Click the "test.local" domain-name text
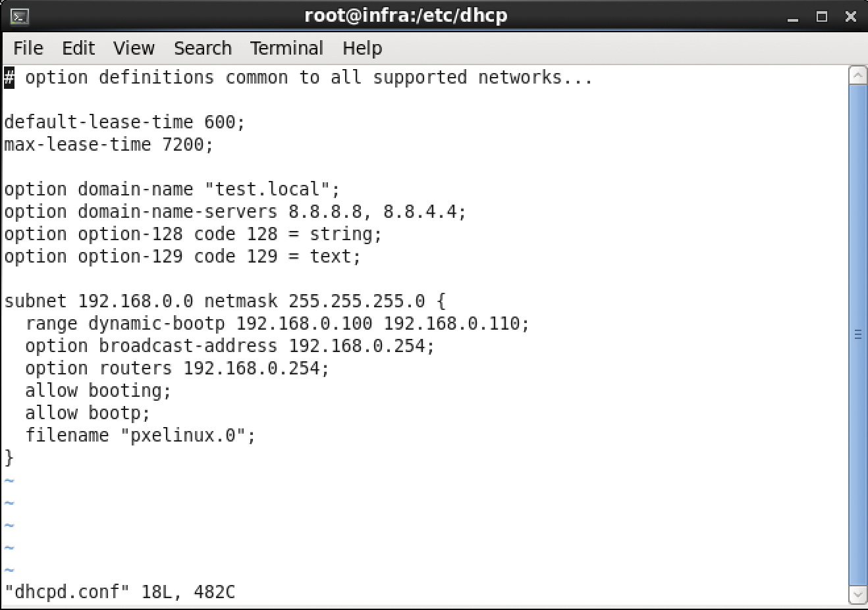Screen dimensions: 868x610 point(267,190)
